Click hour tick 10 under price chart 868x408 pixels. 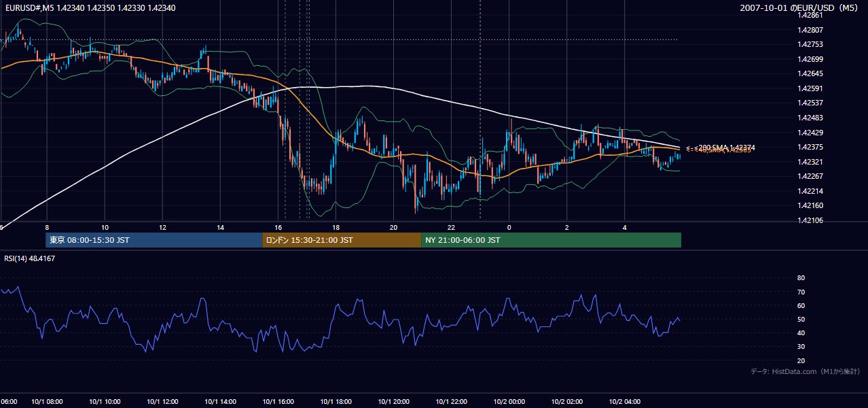click(105, 227)
